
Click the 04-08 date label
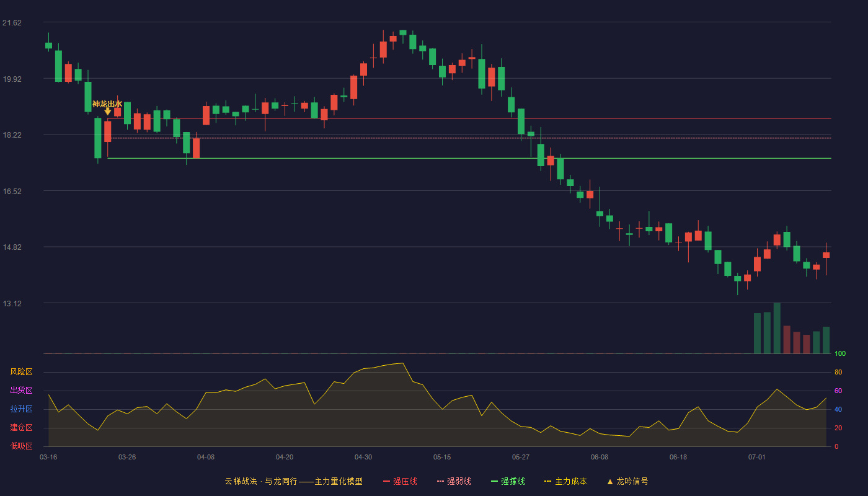pyautogui.click(x=206, y=457)
